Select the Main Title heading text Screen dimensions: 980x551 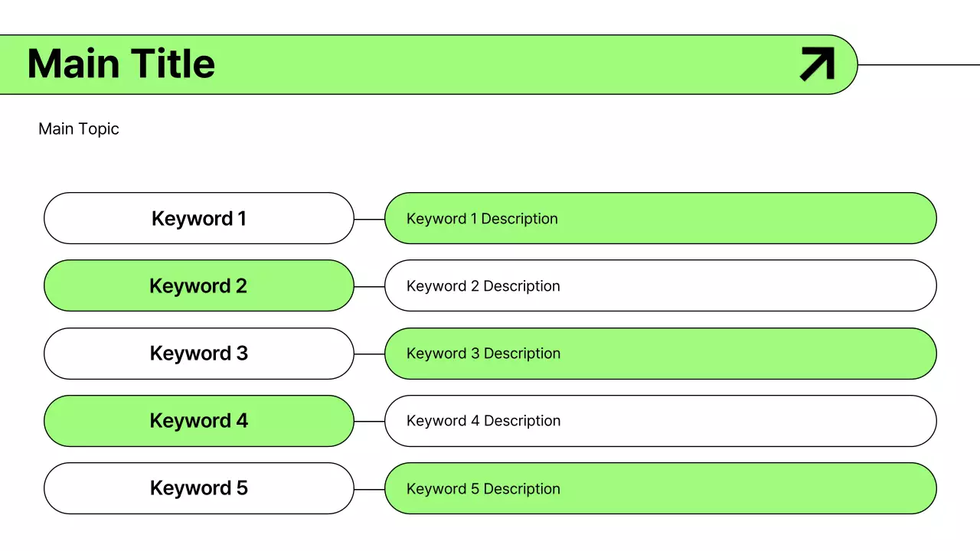pos(121,64)
